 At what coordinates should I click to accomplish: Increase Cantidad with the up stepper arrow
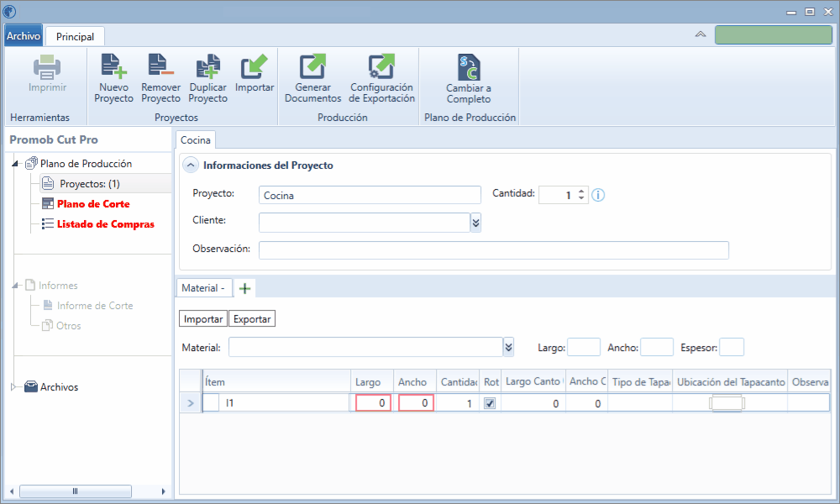[x=581, y=192]
